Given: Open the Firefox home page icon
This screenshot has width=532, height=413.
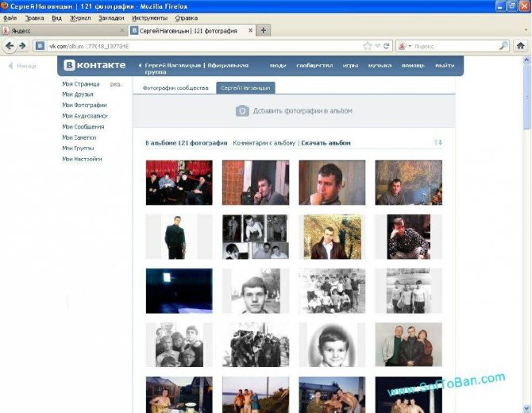Looking at the screenshot, I should 520,45.
